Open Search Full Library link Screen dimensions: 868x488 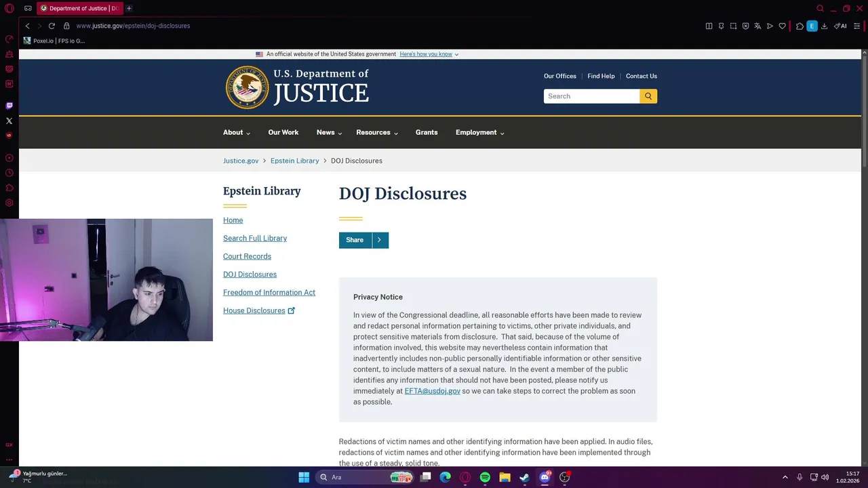[x=255, y=239]
